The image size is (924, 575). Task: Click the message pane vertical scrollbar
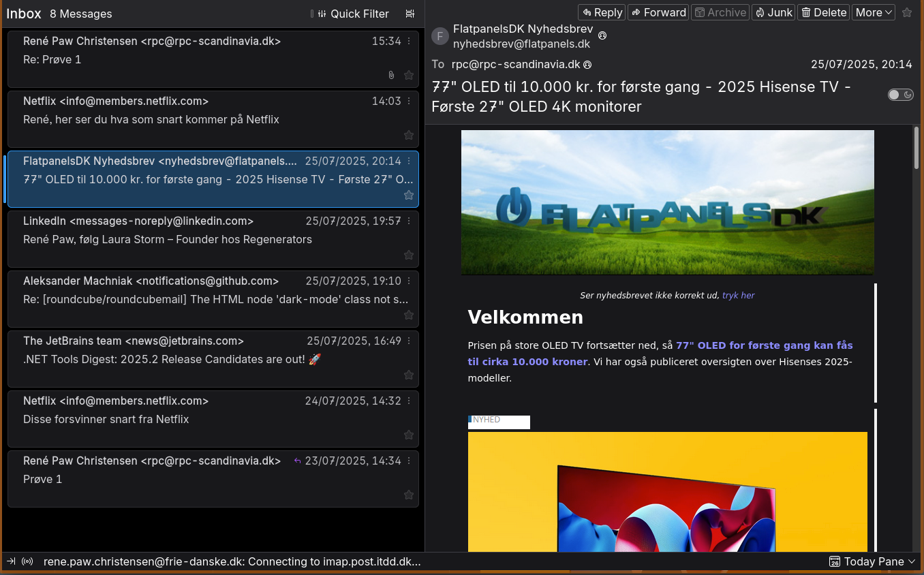coord(916,157)
